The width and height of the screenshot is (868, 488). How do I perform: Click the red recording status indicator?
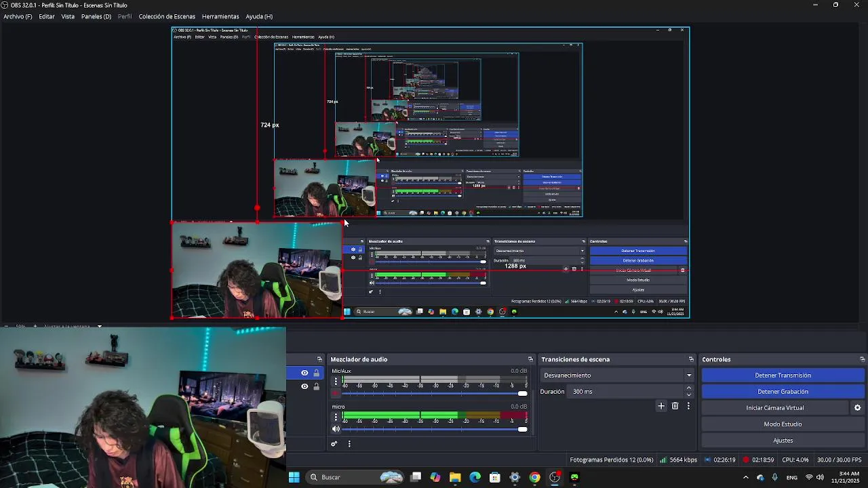coord(746,460)
